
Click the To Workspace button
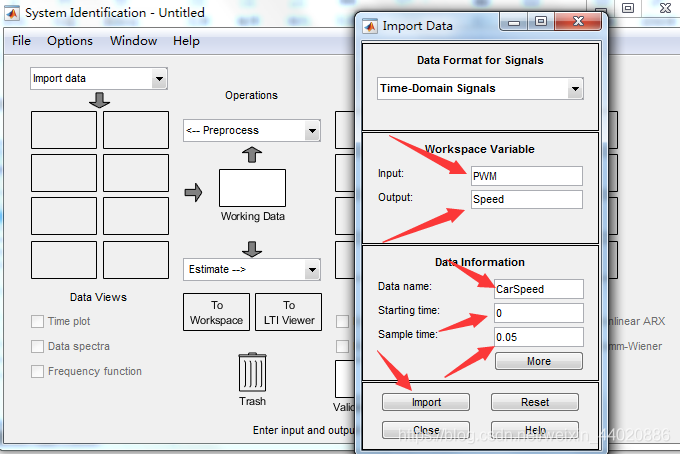(x=216, y=312)
